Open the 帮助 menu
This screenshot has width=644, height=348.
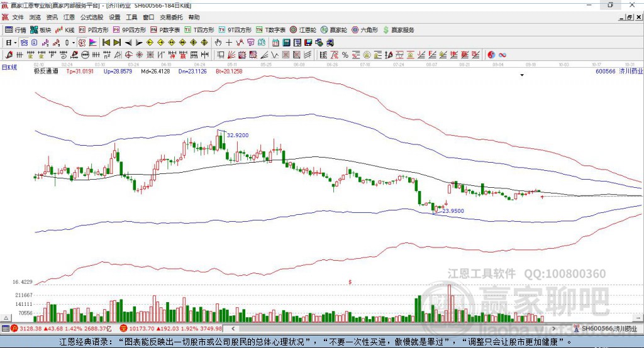[194, 17]
